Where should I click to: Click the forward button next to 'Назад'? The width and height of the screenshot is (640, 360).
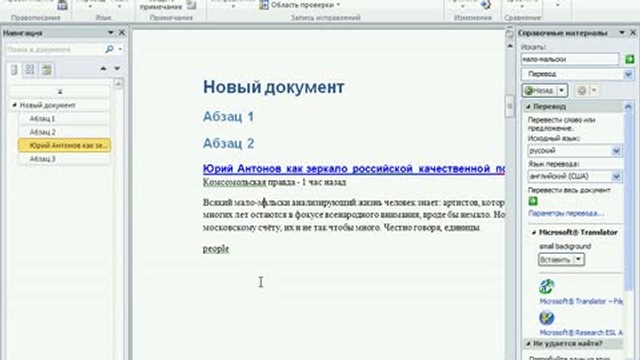[x=582, y=91]
